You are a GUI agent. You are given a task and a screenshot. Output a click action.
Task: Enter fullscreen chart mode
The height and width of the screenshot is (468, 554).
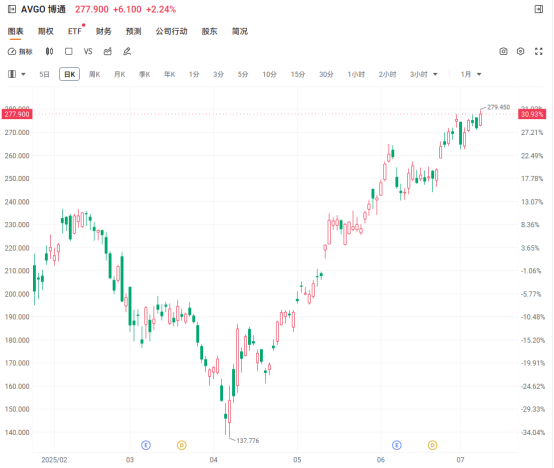[538, 52]
